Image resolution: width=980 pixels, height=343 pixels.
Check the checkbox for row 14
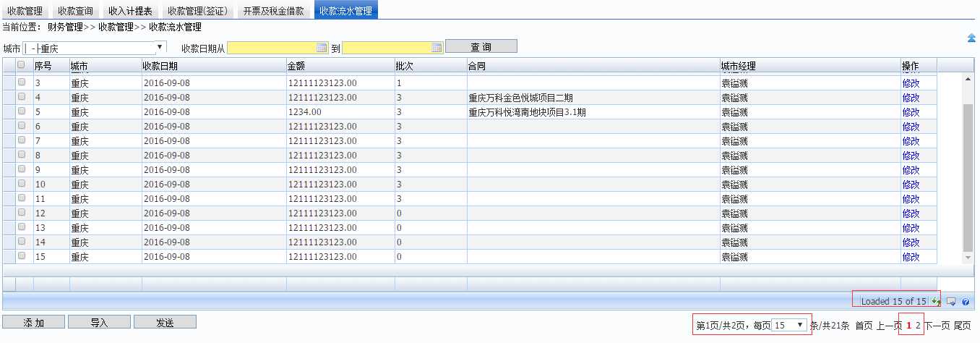click(x=22, y=241)
